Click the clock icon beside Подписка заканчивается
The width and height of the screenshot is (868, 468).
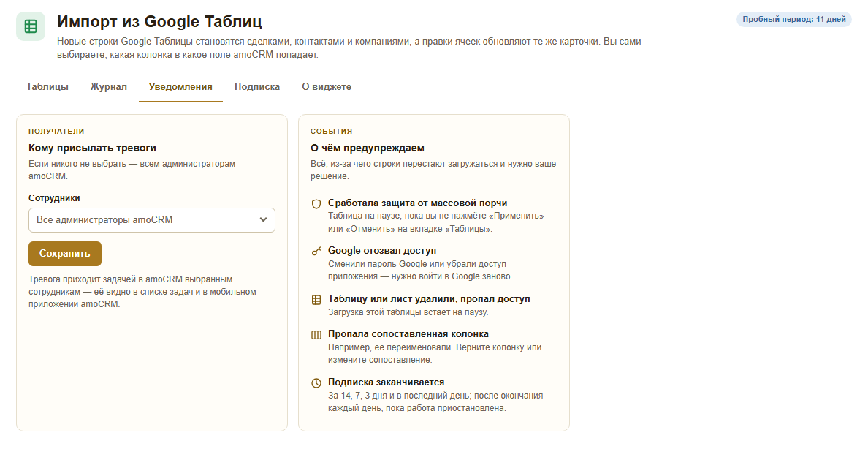pos(316,382)
